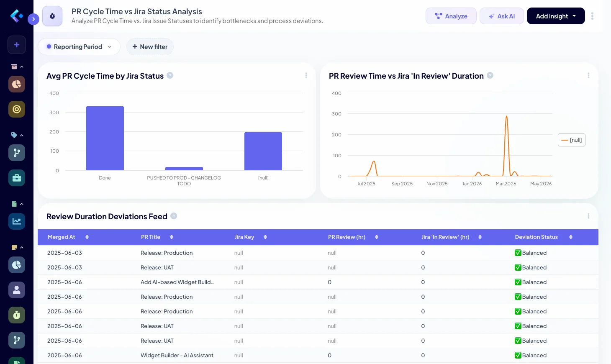Open the page options kebab menu
The height and width of the screenshot is (364, 611).
592,16
